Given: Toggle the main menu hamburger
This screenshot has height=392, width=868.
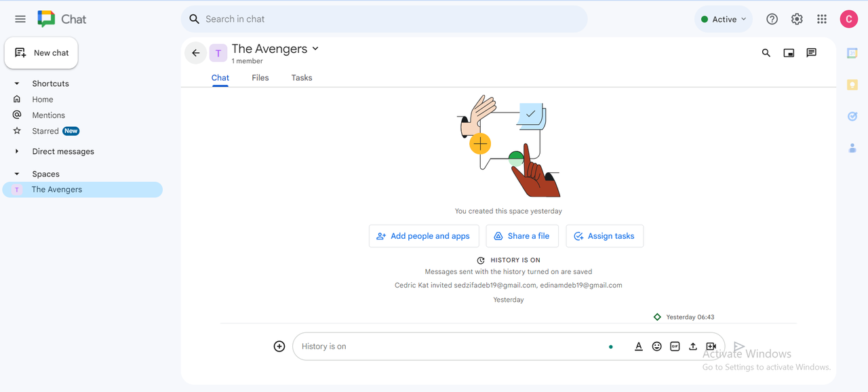Looking at the screenshot, I should click(x=20, y=19).
